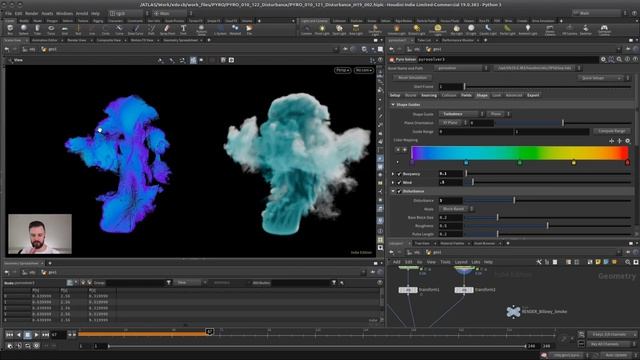Image resolution: width=640 pixels, height=360 pixels.
Task: Click network editor find magnifier icon
Action: [627, 262]
